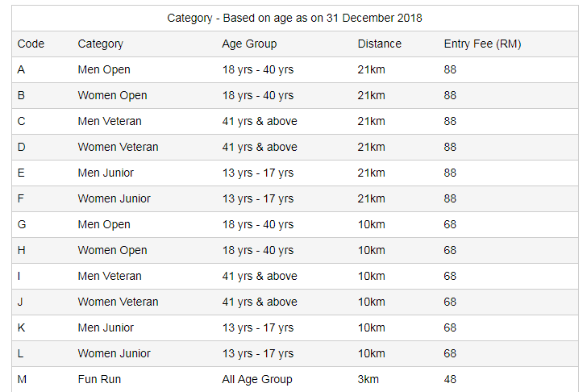
Task: Click the Category column header
Action: pos(100,44)
